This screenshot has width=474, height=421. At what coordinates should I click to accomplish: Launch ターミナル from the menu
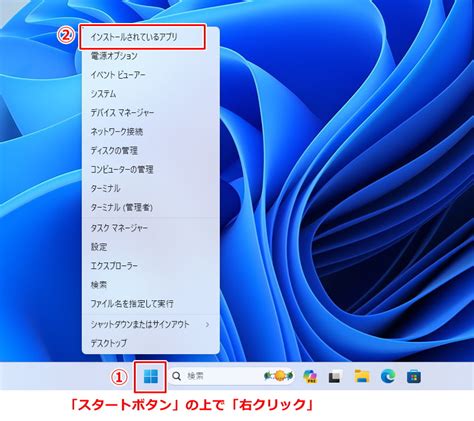tap(151, 189)
